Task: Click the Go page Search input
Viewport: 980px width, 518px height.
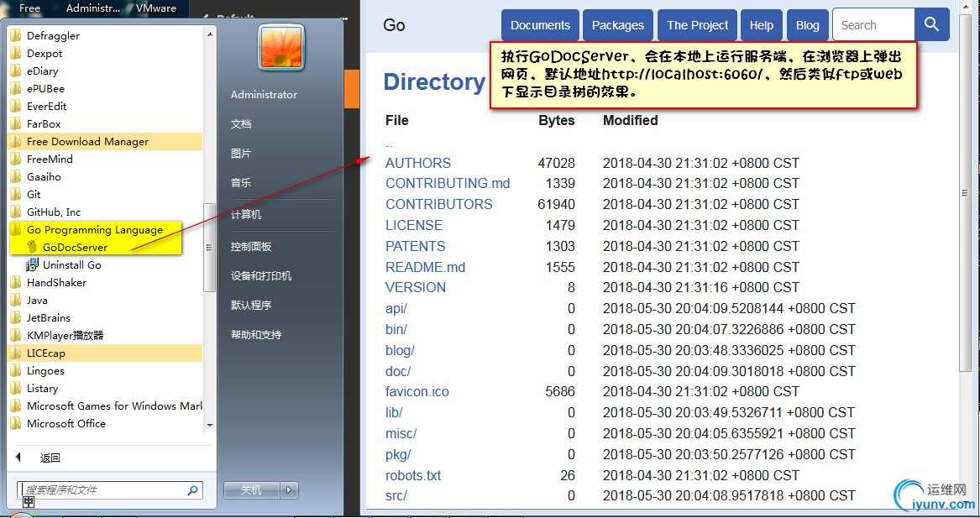Action: pyautogui.click(x=873, y=25)
